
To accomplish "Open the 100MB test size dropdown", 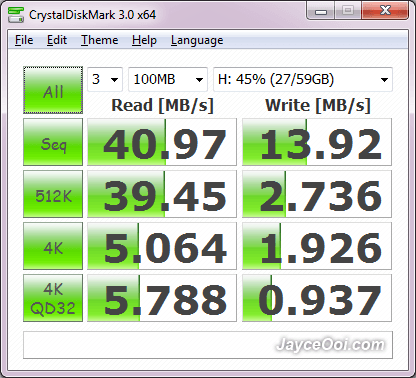I will (x=168, y=79).
